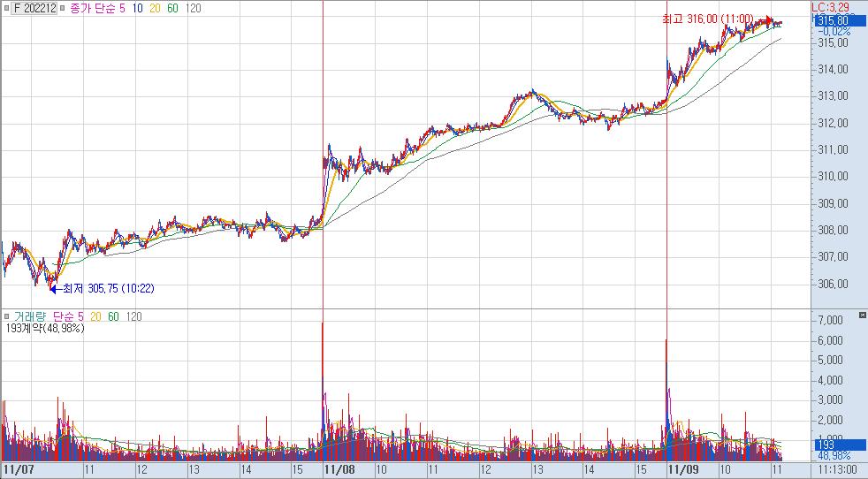Open the F 202212 symbol button
The image size is (868, 479).
click(34, 8)
